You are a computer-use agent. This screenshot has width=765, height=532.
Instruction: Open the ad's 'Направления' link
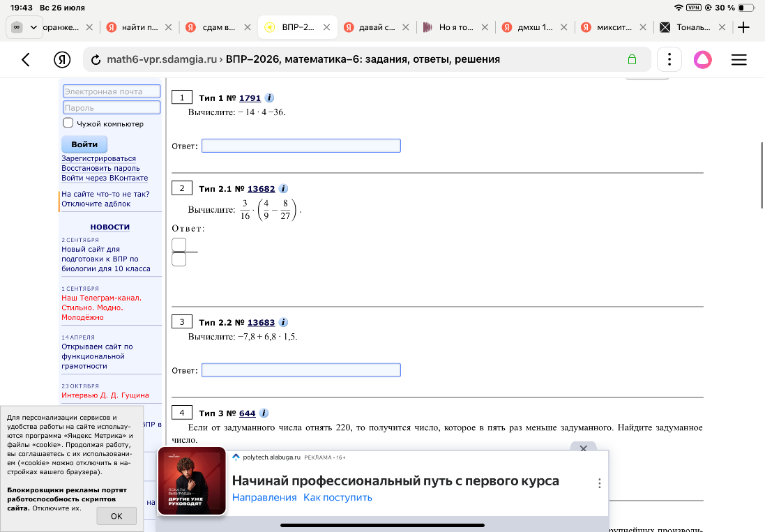(264, 497)
